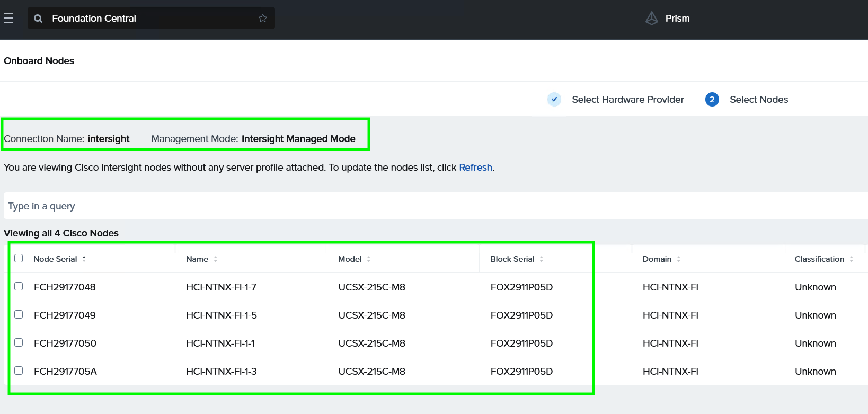The image size is (868, 414).
Task: Check the box for node FCH29177050
Action: tap(19, 342)
